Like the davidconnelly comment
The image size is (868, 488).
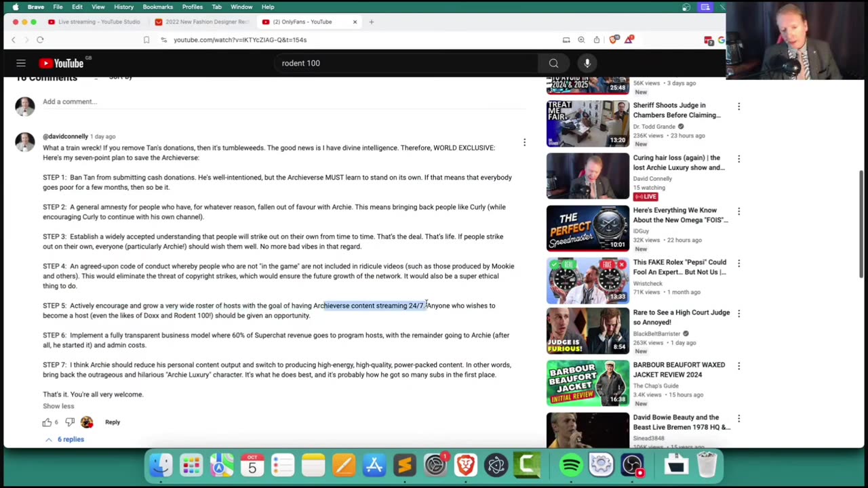click(47, 422)
